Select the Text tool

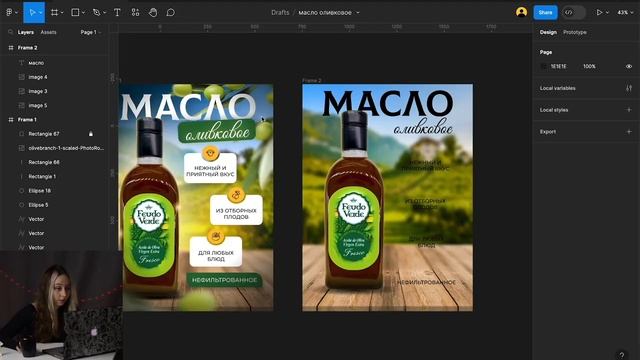pos(117,13)
